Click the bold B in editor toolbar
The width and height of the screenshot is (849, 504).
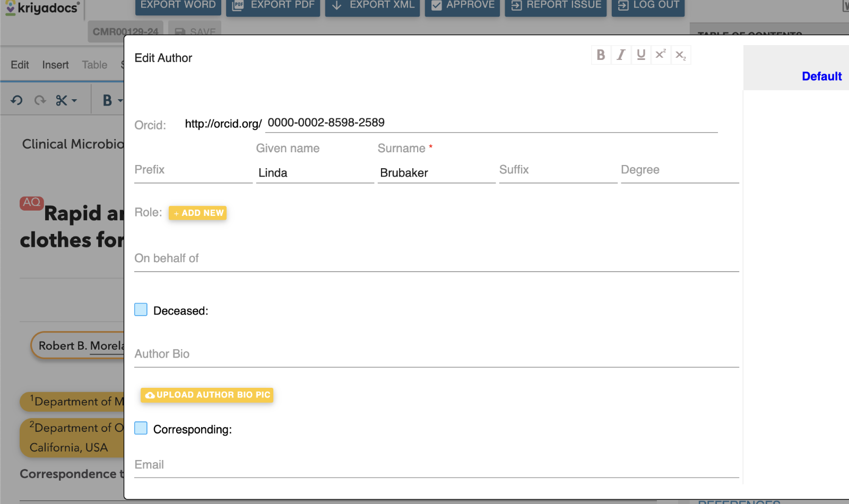tap(107, 100)
